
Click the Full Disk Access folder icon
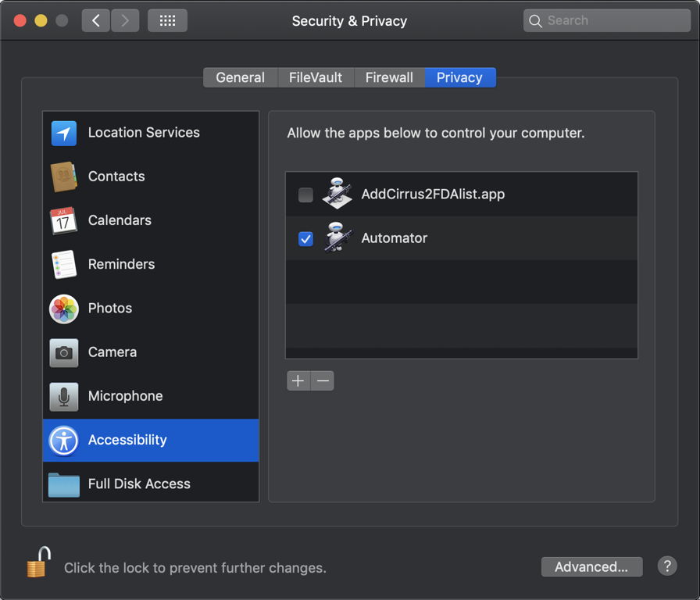(x=64, y=484)
